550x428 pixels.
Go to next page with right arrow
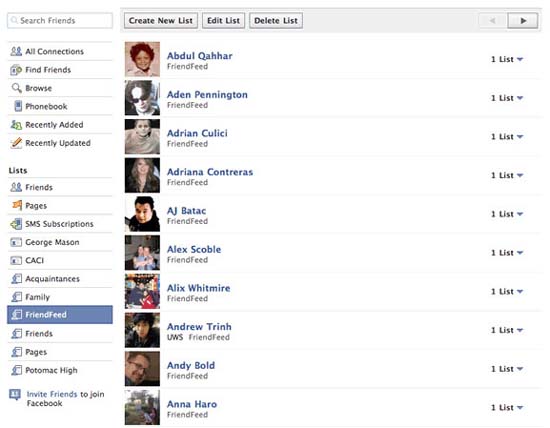[523, 21]
